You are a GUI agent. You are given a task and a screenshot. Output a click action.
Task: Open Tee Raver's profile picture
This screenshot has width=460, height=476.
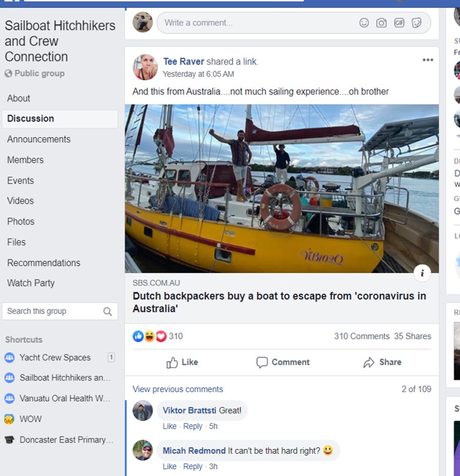coord(145,68)
